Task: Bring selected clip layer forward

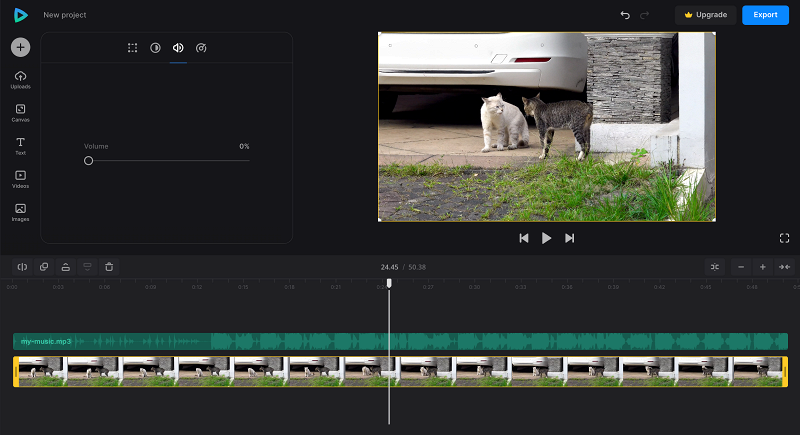Action: click(x=66, y=267)
